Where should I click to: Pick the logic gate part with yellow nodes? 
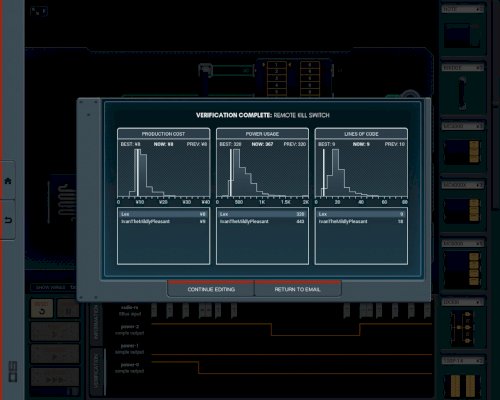point(462,322)
